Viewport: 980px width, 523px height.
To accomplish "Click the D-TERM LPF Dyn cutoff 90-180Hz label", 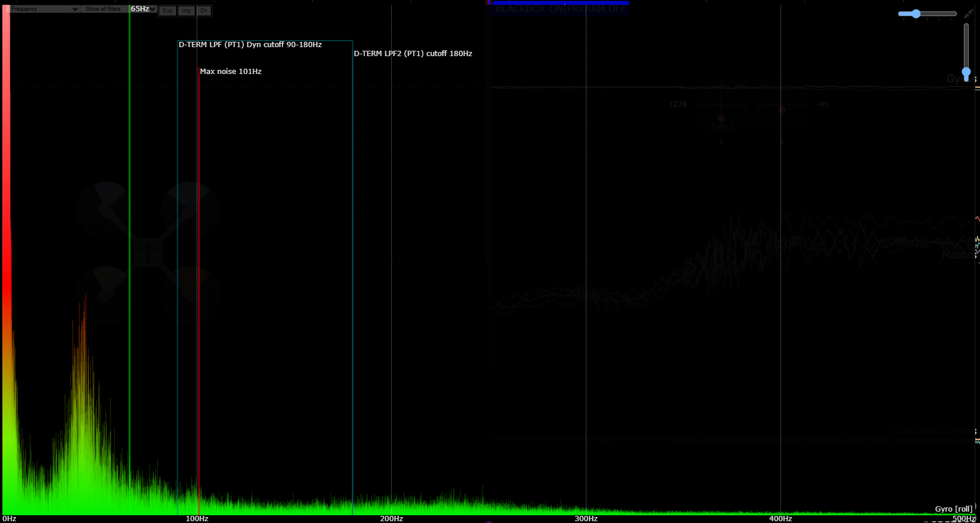I will [x=250, y=45].
